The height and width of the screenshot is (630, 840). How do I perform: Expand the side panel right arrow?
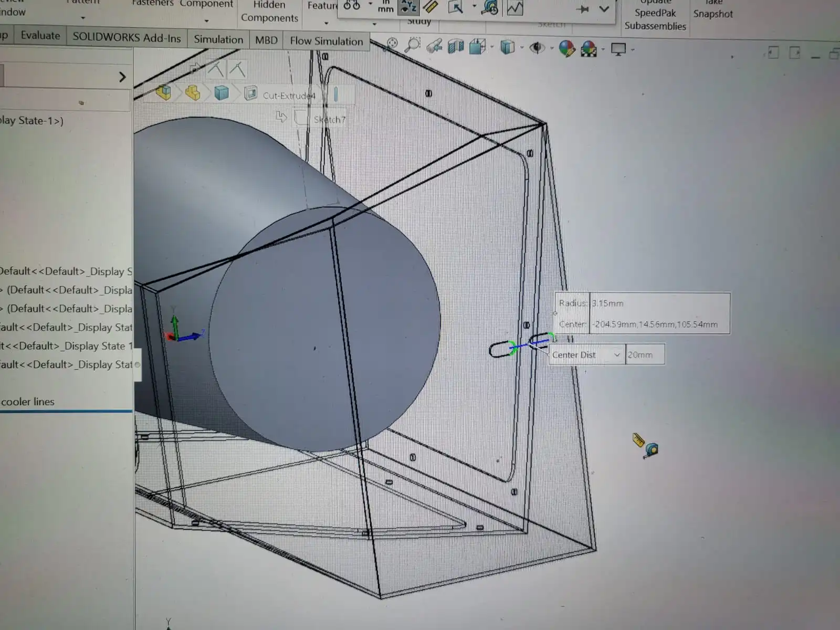click(122, 77)
